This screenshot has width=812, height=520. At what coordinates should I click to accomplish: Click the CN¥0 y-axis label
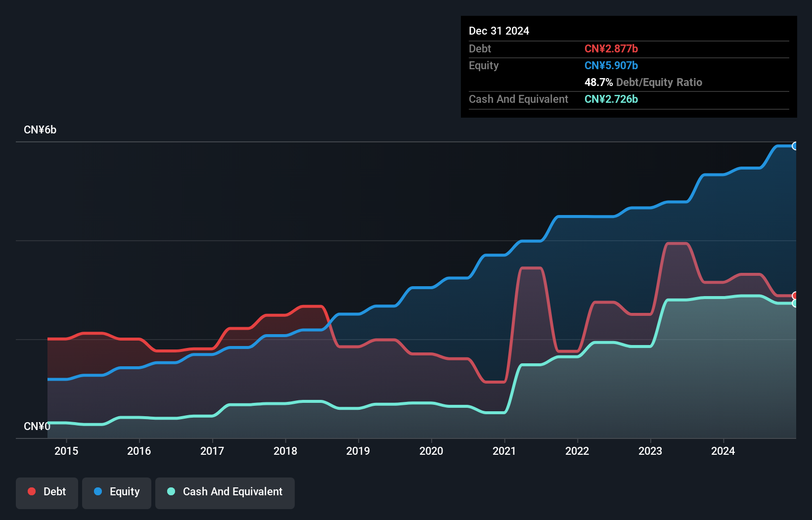[37, 426]
